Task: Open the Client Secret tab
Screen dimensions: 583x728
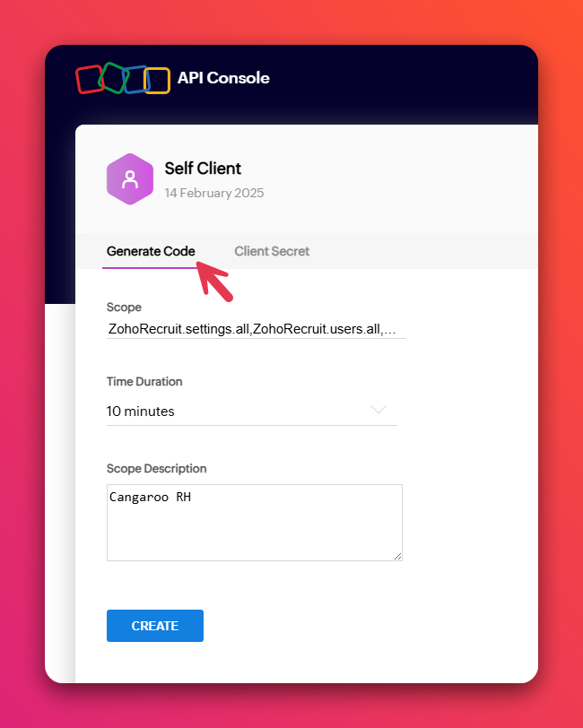Action: [x=272, y=251]
